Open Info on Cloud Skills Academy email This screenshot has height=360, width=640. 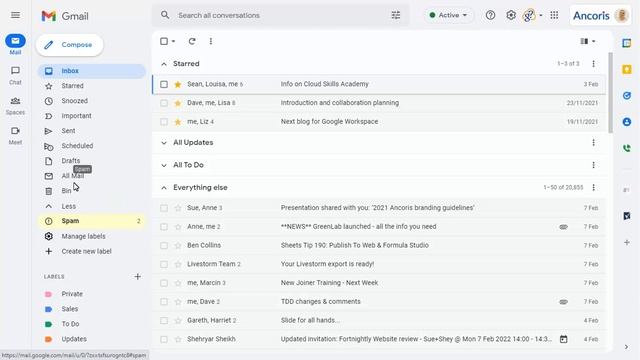click(324, 84)
